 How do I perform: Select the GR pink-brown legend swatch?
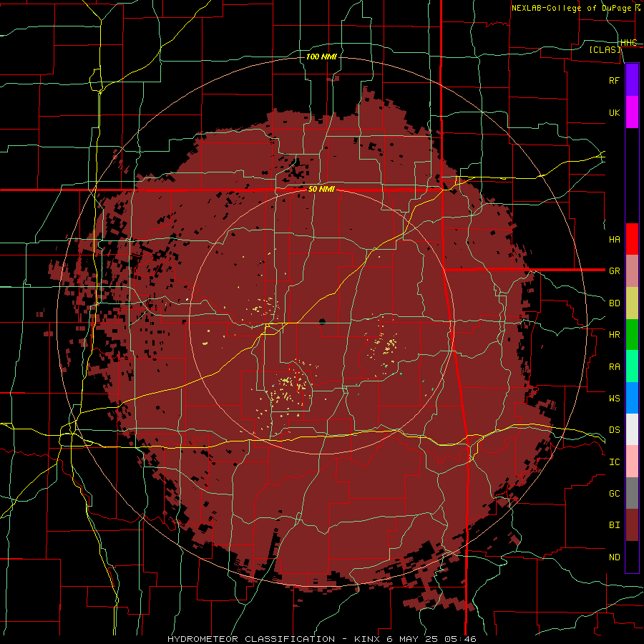coord(632,270)
